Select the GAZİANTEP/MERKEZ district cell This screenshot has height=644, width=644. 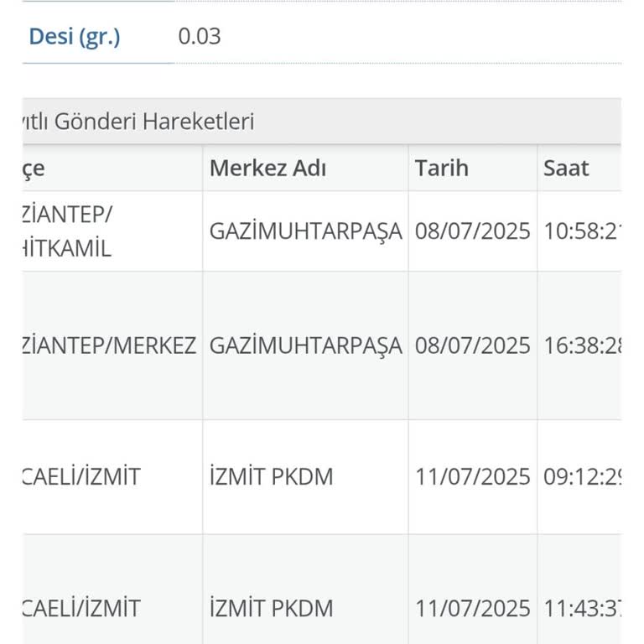[x=110, y=345]
